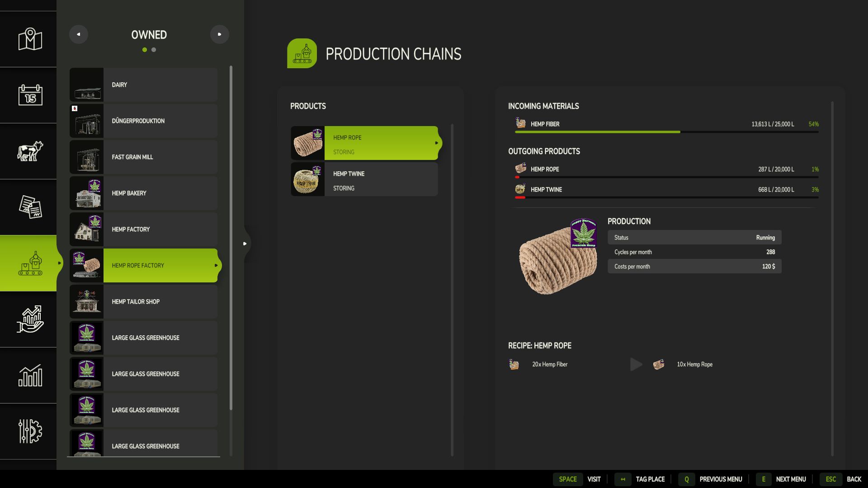Switch to the next Owned page arrow
Image resolution: width=868 pixels, height=488 pixels.
click(220, 34)
